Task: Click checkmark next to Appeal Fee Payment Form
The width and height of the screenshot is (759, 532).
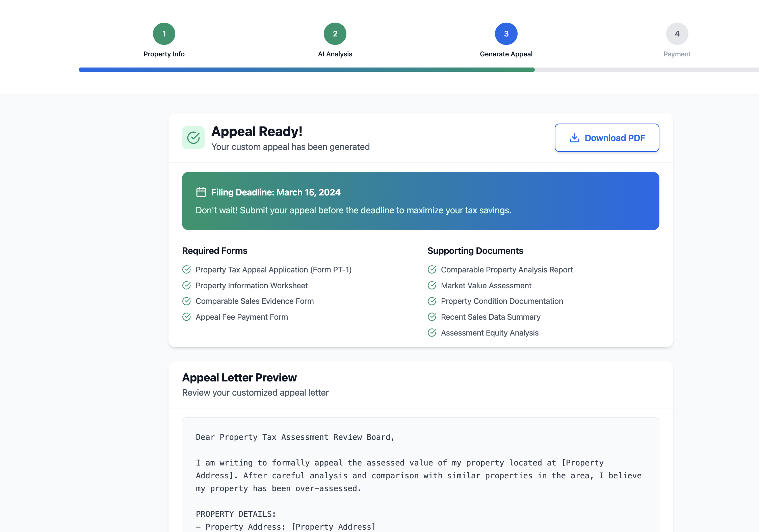Action: pos(187,317)
